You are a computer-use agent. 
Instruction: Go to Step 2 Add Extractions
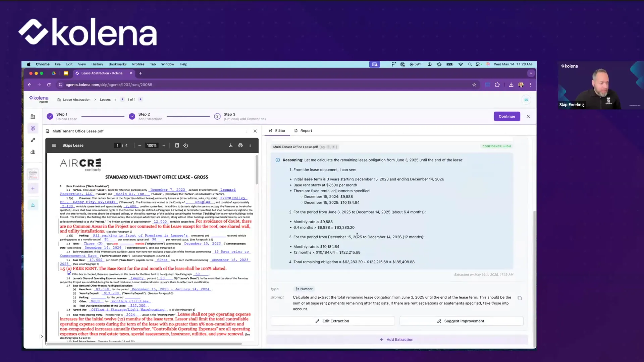(x=146, y=116)
